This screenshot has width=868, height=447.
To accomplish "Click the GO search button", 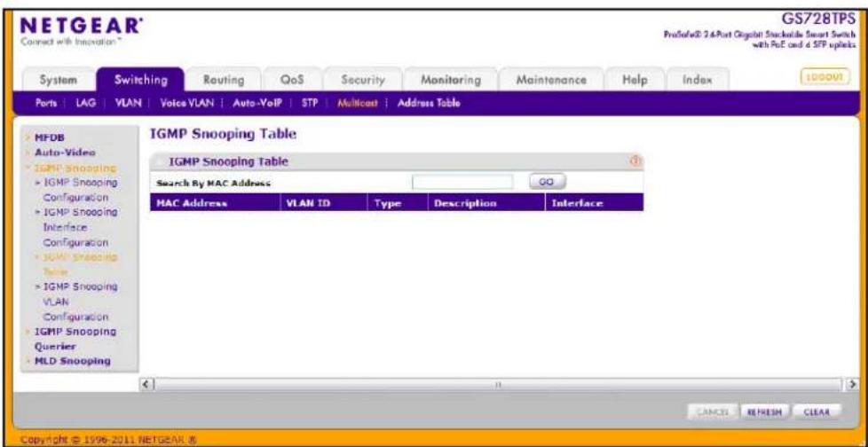I will tap(547, 182).
